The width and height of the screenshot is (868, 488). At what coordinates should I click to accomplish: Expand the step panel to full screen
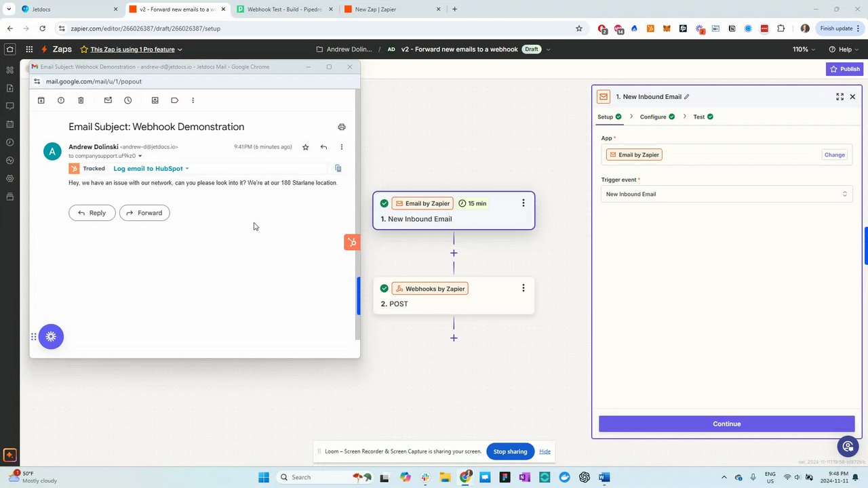pyautogui.click(x=840, y=97)
